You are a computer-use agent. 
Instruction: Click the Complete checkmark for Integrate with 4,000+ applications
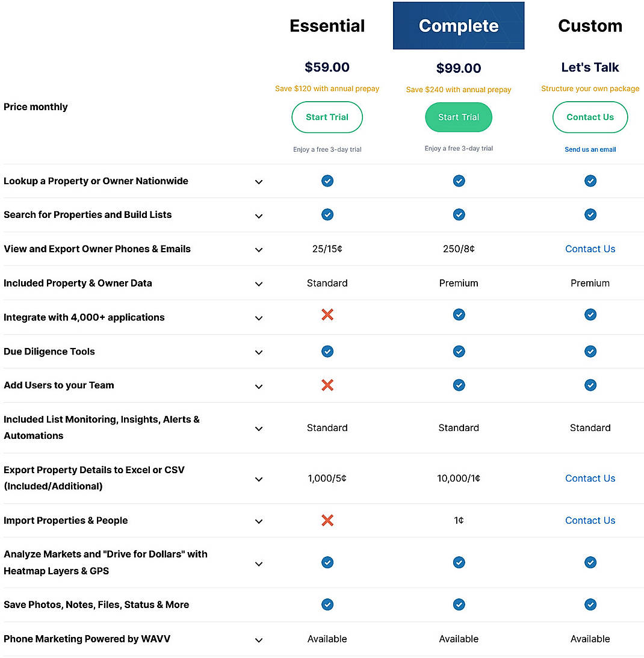459,314
